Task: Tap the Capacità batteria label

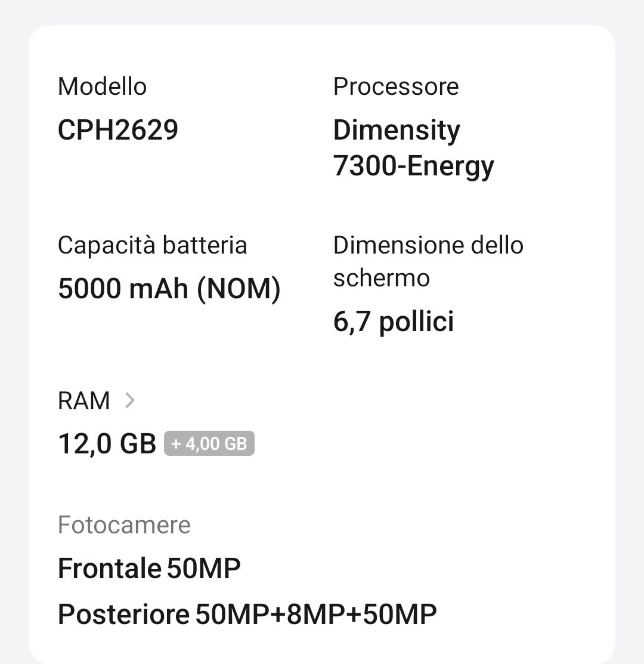Action: click(152, 245)
